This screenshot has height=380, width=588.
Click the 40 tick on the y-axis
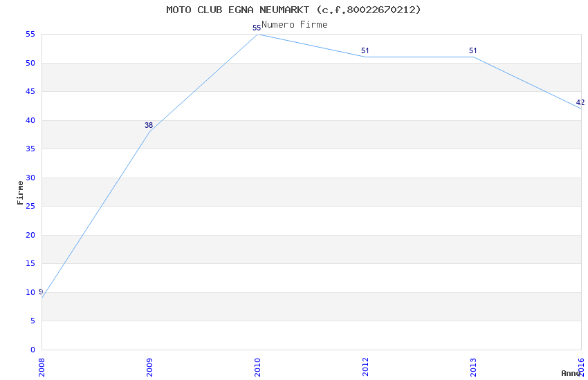click(31, 120)
